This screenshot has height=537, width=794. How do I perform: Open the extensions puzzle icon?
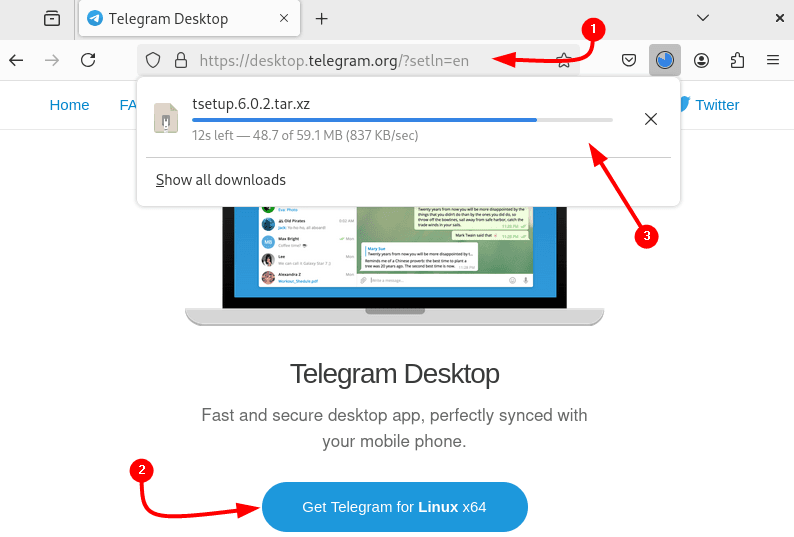tap(737, 60)
